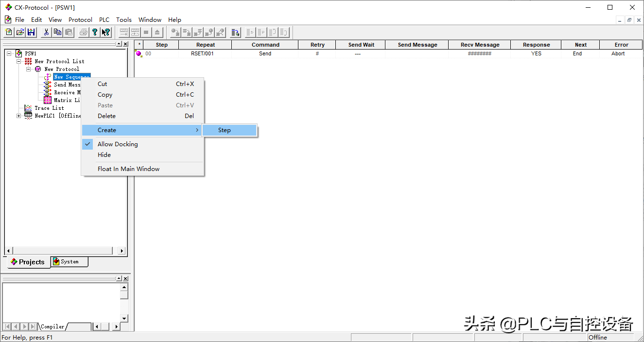Click the project tree horizontal scrollbar
The height and width of the screenshot is (342, 644).
click(63, 251)
